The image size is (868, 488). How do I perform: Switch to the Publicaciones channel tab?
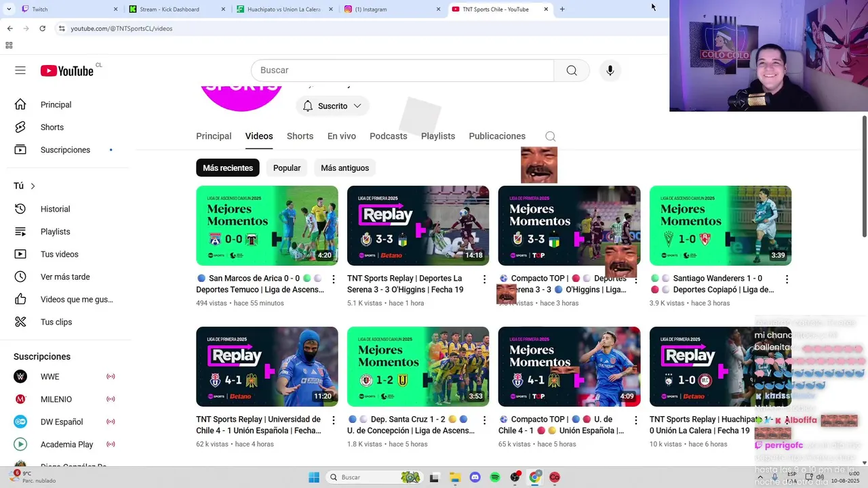pos(497,136)
